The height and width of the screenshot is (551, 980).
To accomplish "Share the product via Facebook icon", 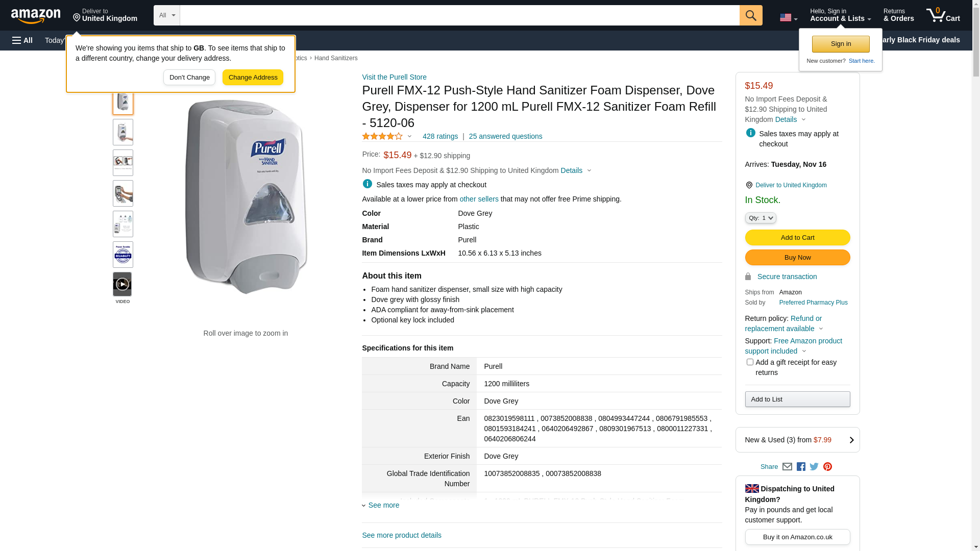I will point(801,467).
